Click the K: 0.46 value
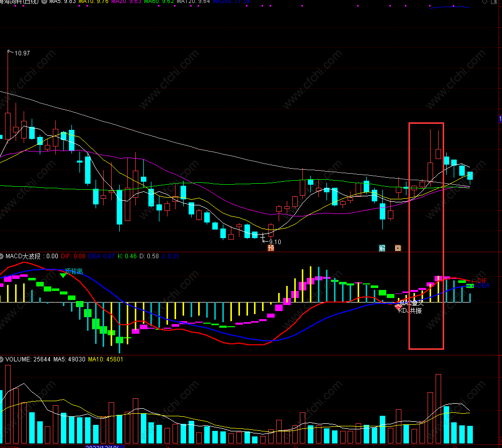The width and height of the screenshot is (502, 448). (127, 256)
